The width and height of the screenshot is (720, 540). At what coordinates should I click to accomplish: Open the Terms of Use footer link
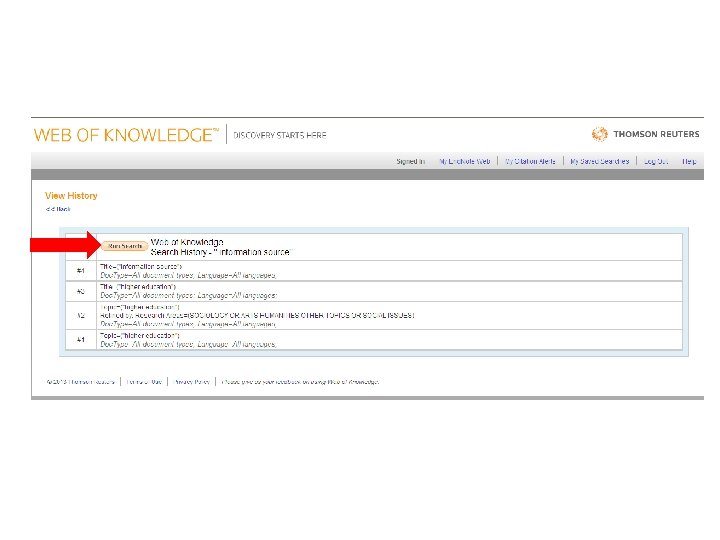(x=144, y=382)
